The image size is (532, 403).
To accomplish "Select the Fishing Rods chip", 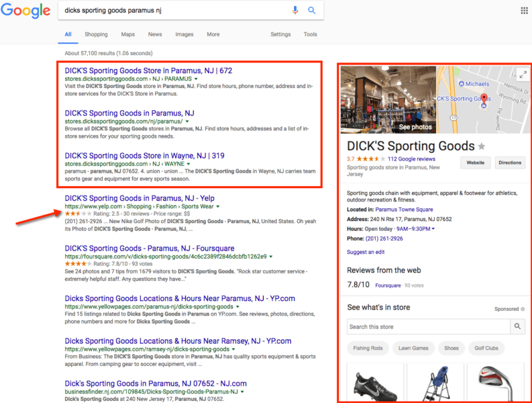I will (368, 349).
